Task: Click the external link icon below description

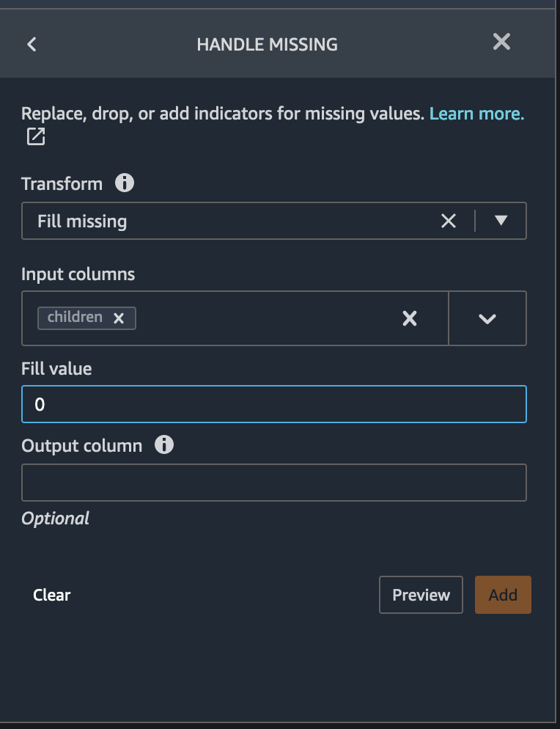Action: [36, 136]
